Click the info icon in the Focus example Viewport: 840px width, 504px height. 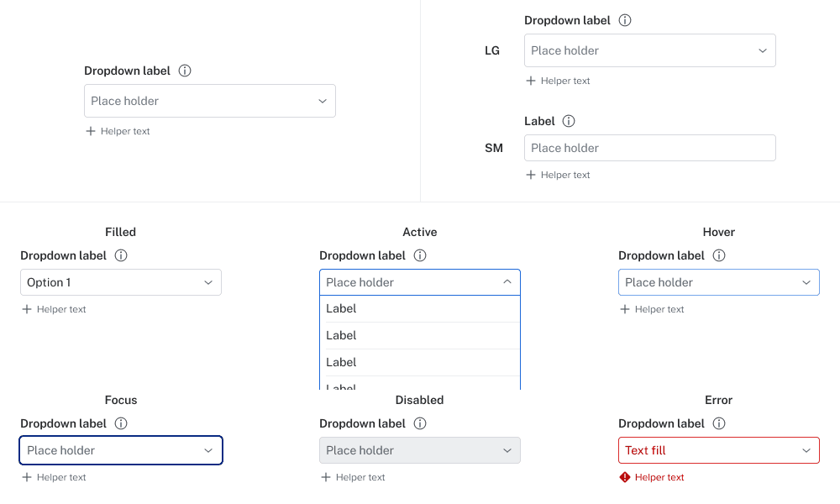click(121, 423)
